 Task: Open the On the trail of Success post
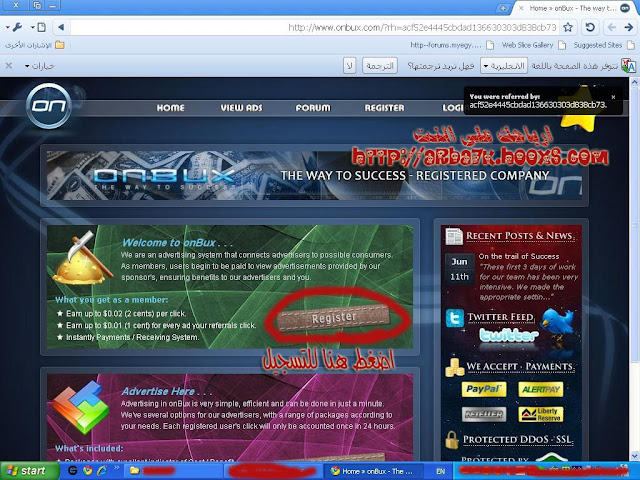pyautogui.click(x=519, y=256)
